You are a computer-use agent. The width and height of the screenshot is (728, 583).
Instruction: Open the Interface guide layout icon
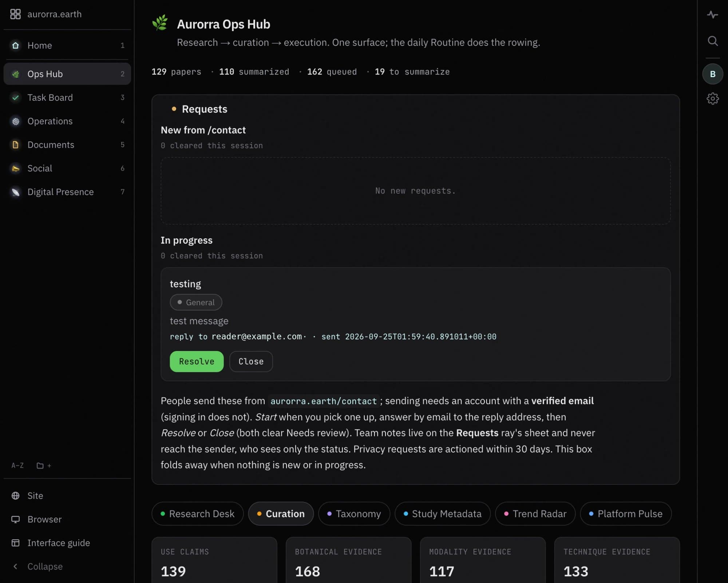[x=15, y=543]
